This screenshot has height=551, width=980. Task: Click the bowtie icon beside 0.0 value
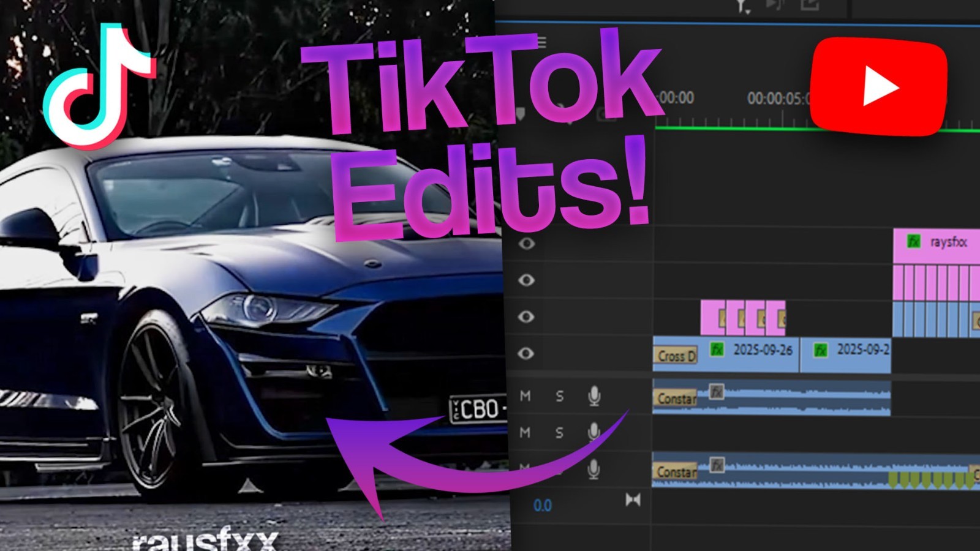coord(633,500)
